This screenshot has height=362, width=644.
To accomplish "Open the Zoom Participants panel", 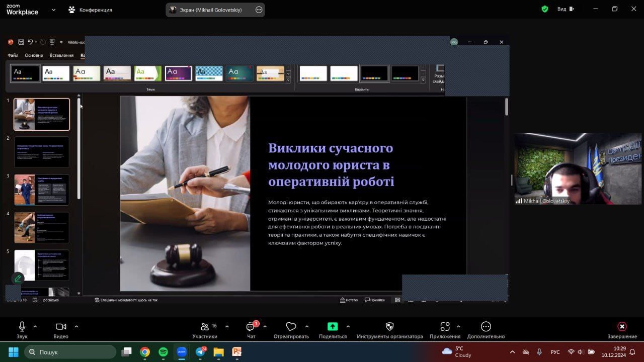I will point(205,327).
